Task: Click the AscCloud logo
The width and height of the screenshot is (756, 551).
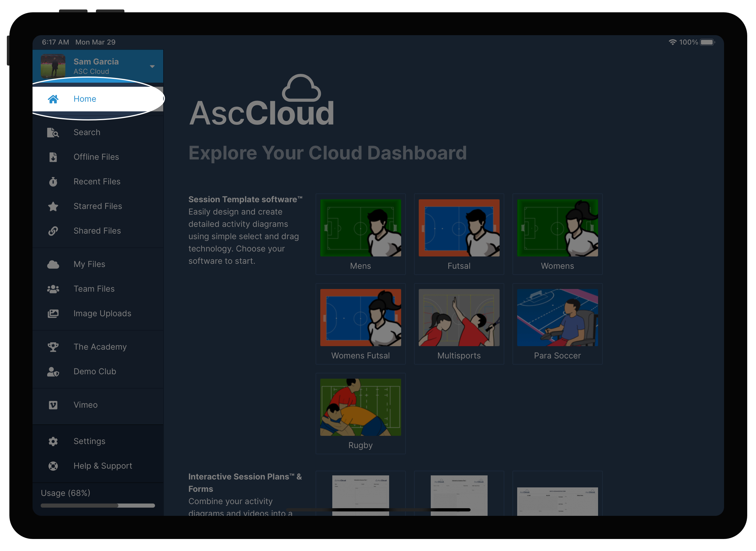Action: pos(262,100)
